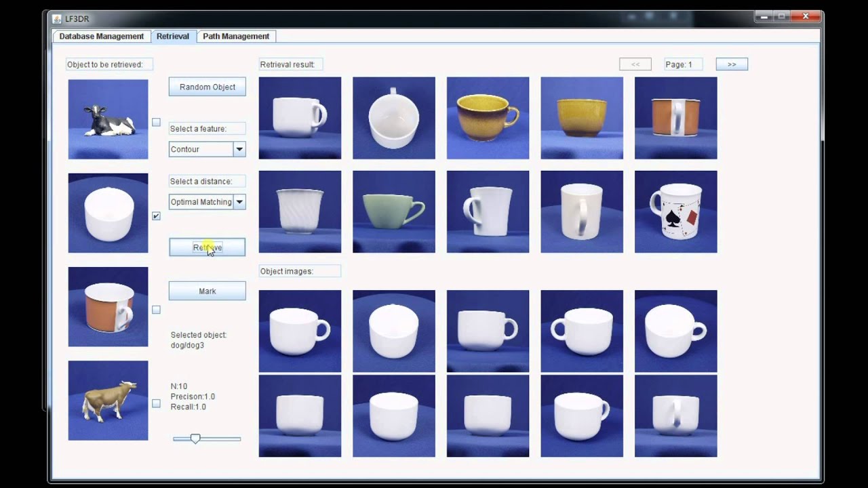Tick the checkbox beside the standing brown cow
The width and height of the screenshot is (868, 488).
pos(156,403)
